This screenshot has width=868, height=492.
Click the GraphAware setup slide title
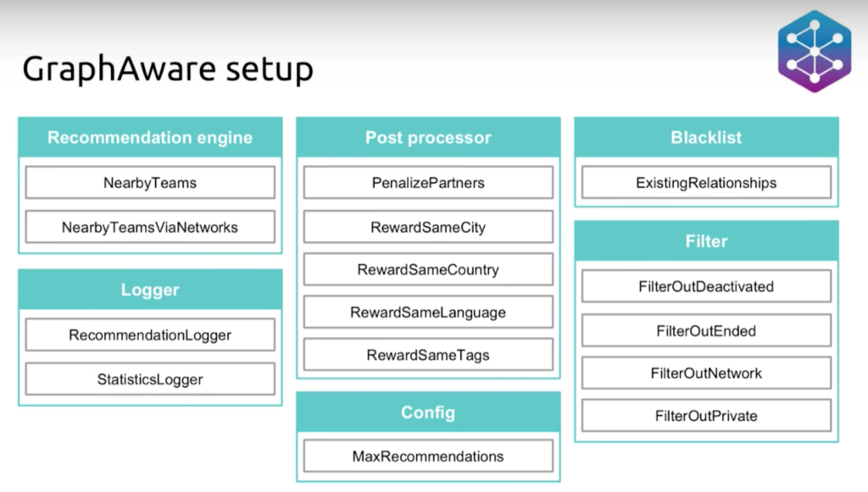pos(170,68)
